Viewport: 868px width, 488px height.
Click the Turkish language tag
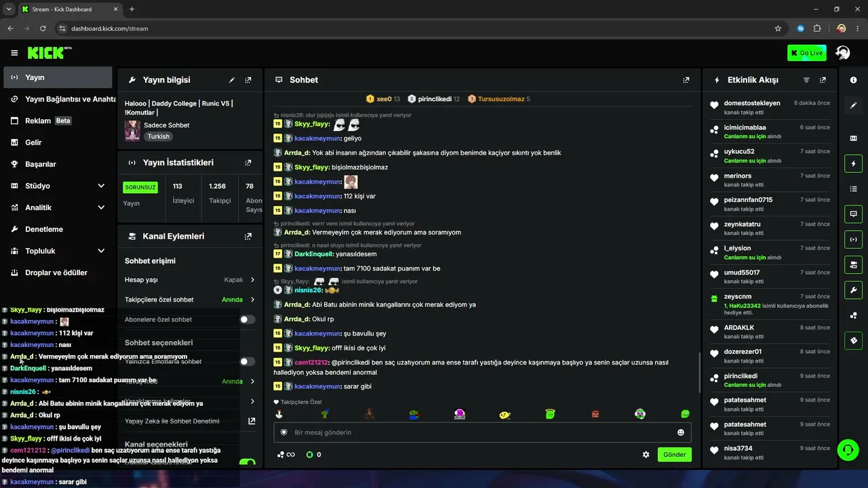tap(159, 136)
